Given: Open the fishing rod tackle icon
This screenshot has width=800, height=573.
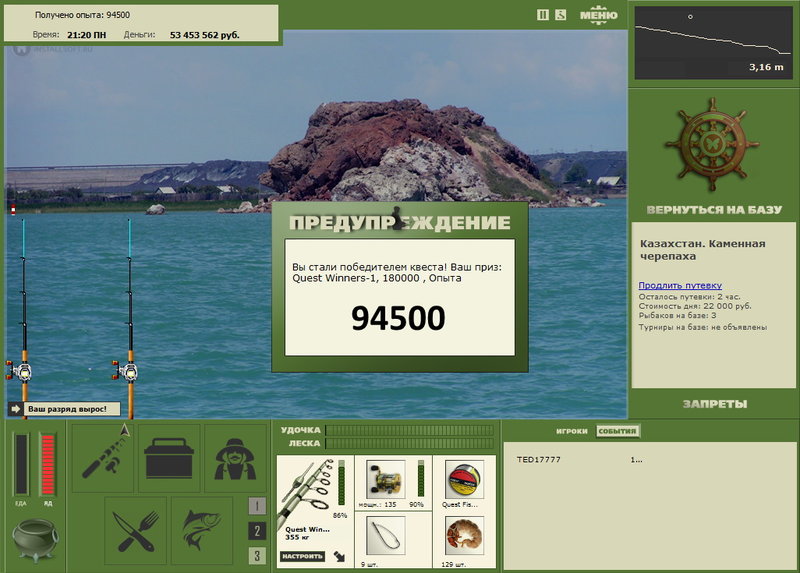Looking at the screenshot, I should coord(102,458).
